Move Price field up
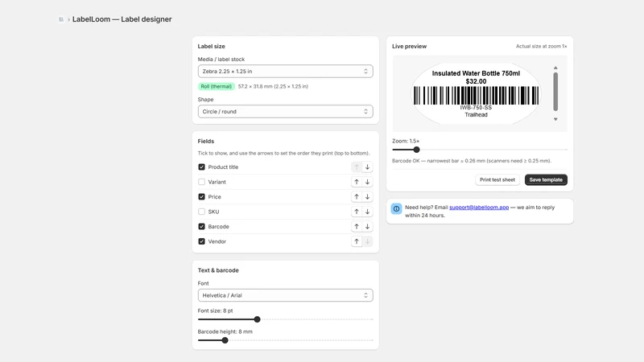644x362 pixels. coord(357,196)
